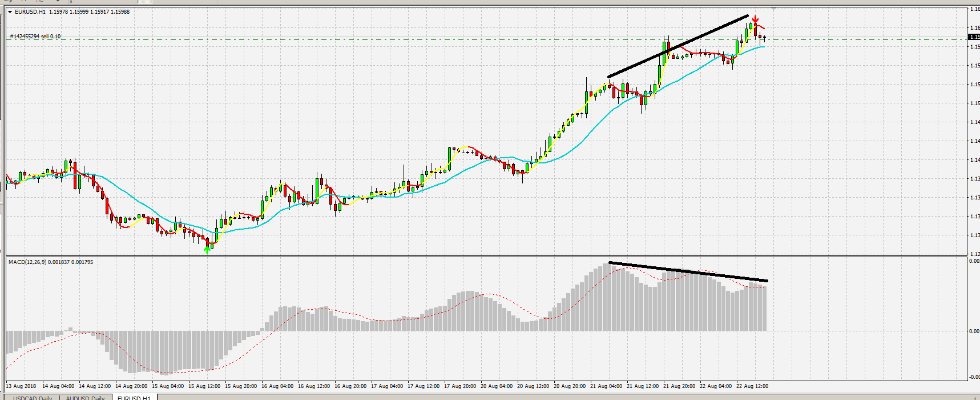This screenshot has width=980, height=400.
Task: Switch to the USDCAD Daily chart tab
Action: click(x=33, y=398)
